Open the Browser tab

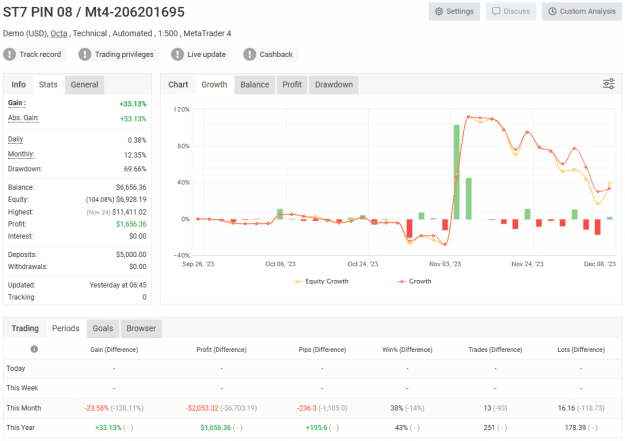[x=141, y=328]
